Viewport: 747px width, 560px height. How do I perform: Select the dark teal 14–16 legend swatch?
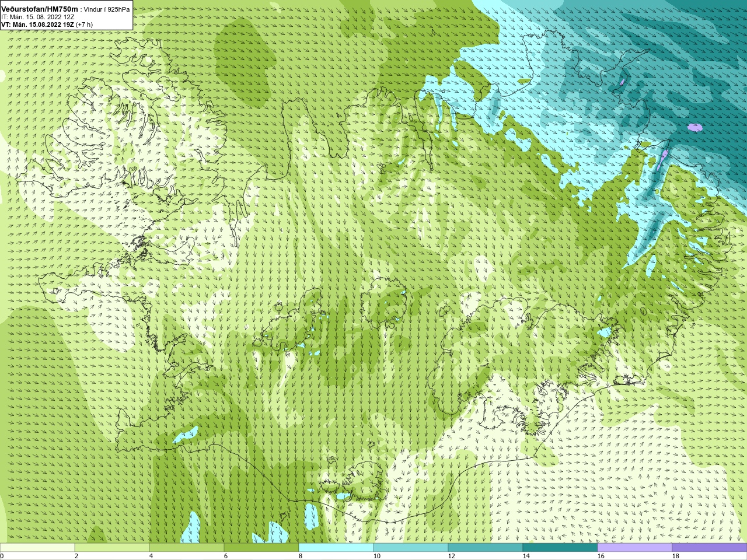(560, 548)
